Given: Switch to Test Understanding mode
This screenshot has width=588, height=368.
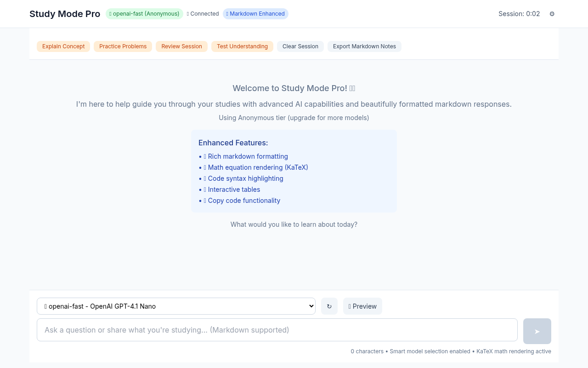Looking at the screenshot, I should [242, 46].
